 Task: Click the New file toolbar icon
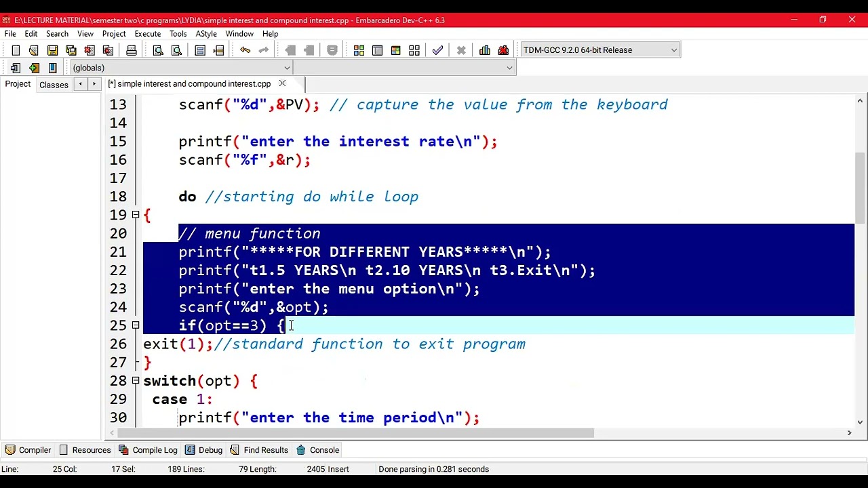(16, 50)
